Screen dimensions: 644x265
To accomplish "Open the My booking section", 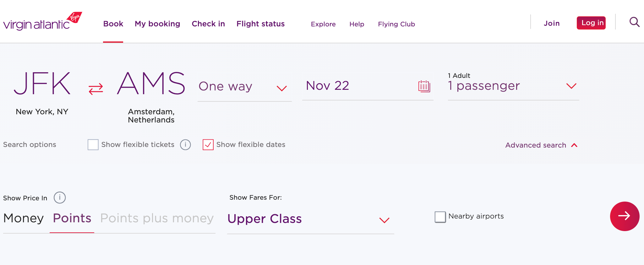I will [x=157, y=24].
